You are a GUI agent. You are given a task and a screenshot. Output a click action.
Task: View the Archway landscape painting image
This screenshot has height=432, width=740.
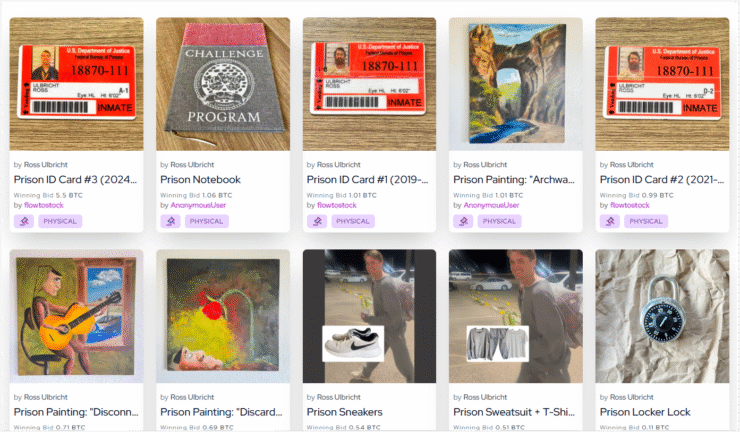[x=516, y=84]
